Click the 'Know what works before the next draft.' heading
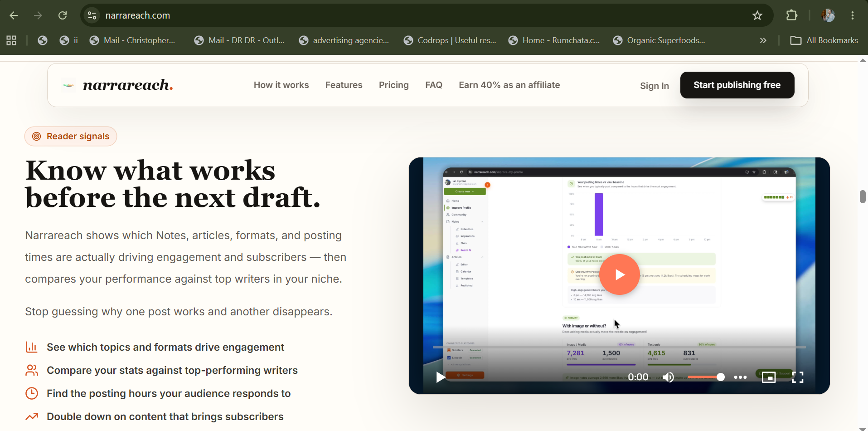 [x=173, y=184]
